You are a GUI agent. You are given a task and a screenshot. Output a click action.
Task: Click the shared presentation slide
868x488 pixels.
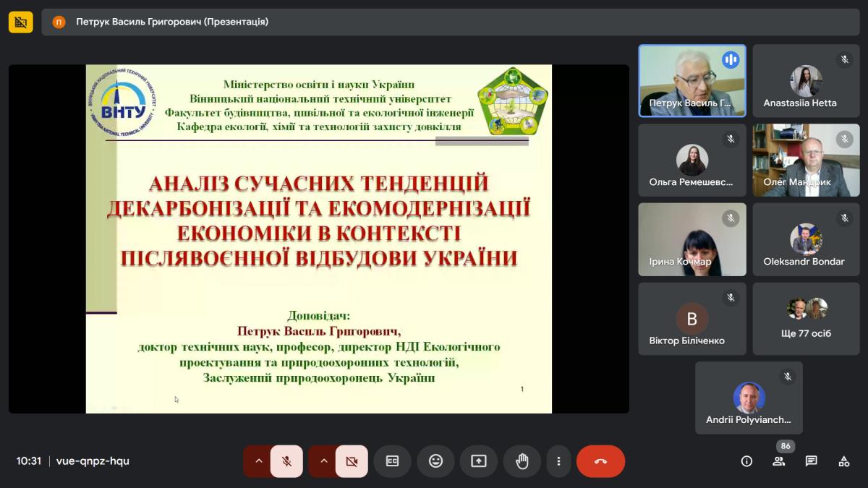[x=319, y=239]
